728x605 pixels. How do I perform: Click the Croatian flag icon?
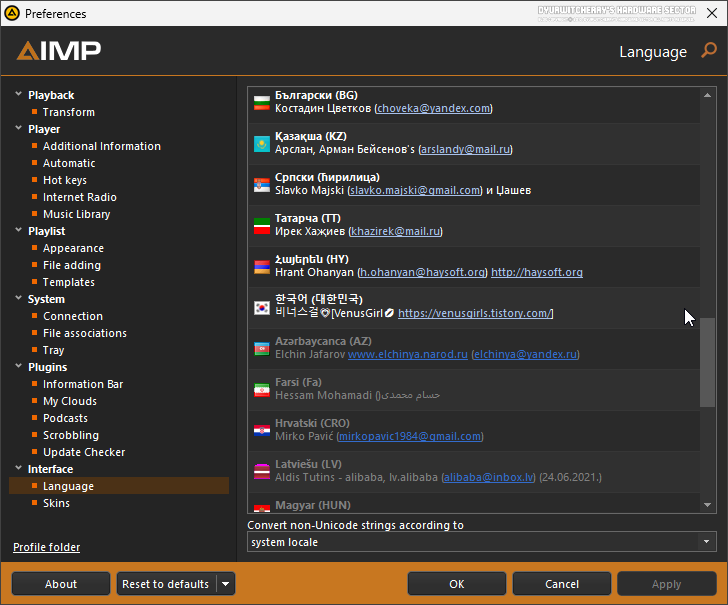click(x=262, y=430)
